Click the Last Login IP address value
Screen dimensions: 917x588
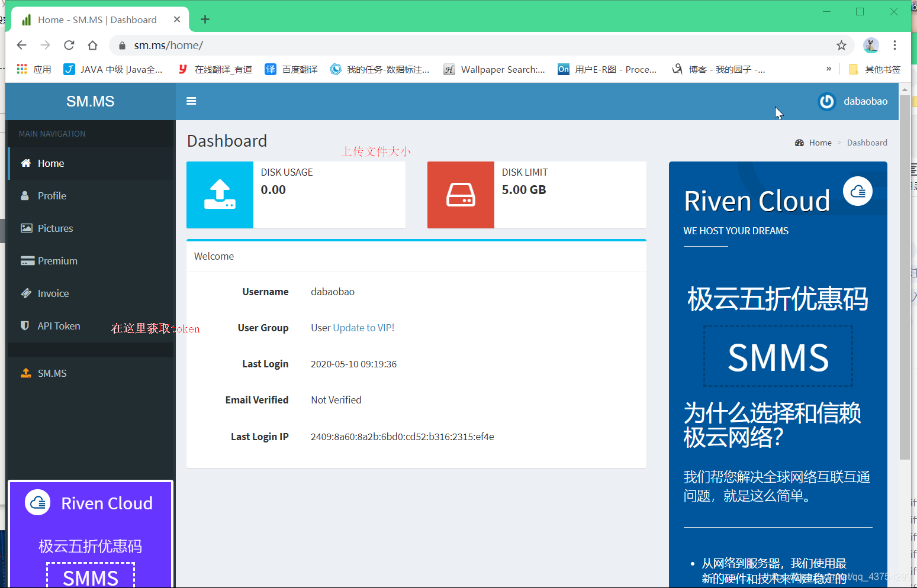(x=402, y=437)
